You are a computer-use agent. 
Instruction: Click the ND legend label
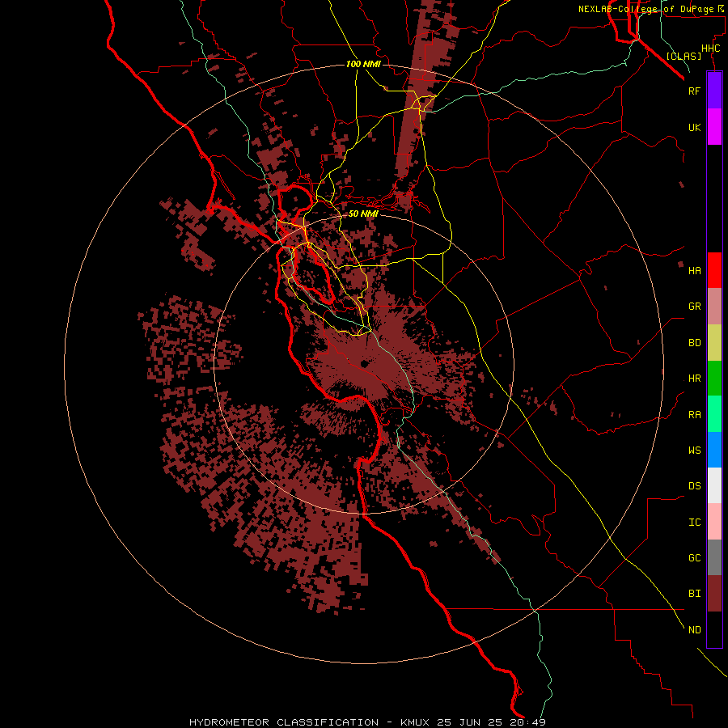(694, 629)
